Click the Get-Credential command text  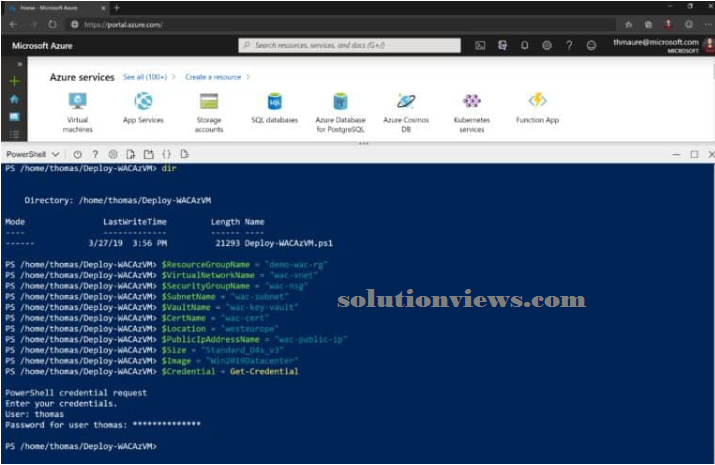(264, 372)
